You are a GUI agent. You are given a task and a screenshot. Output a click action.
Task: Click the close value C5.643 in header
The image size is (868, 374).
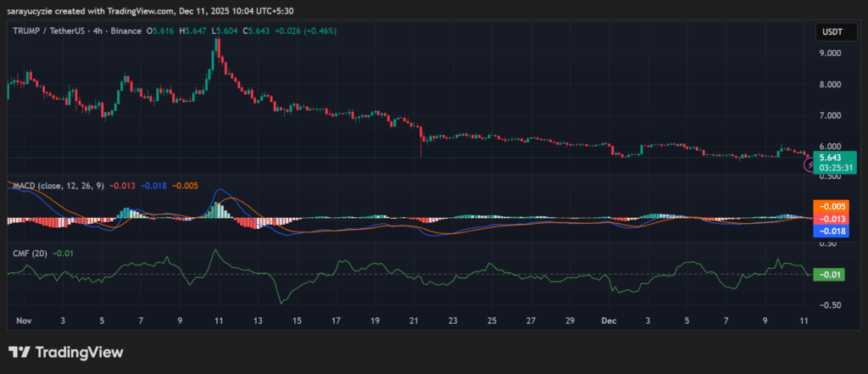pos(258,31)
